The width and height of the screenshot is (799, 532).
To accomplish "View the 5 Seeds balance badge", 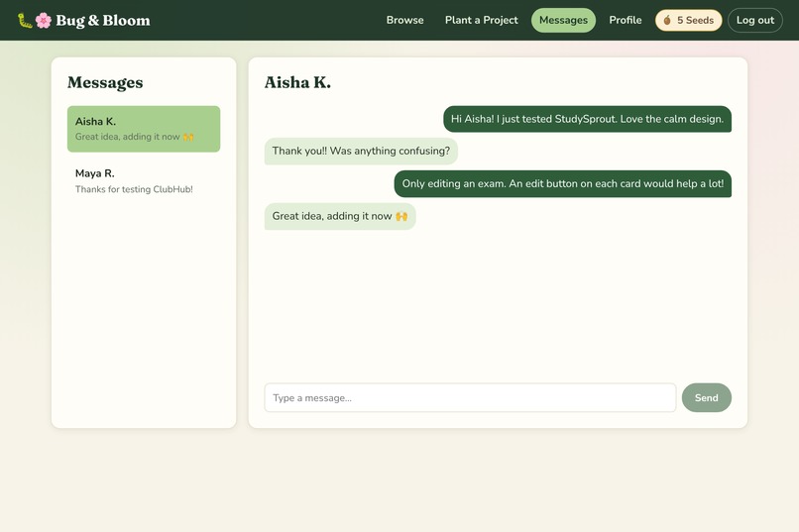I will (x=688, y=21).
